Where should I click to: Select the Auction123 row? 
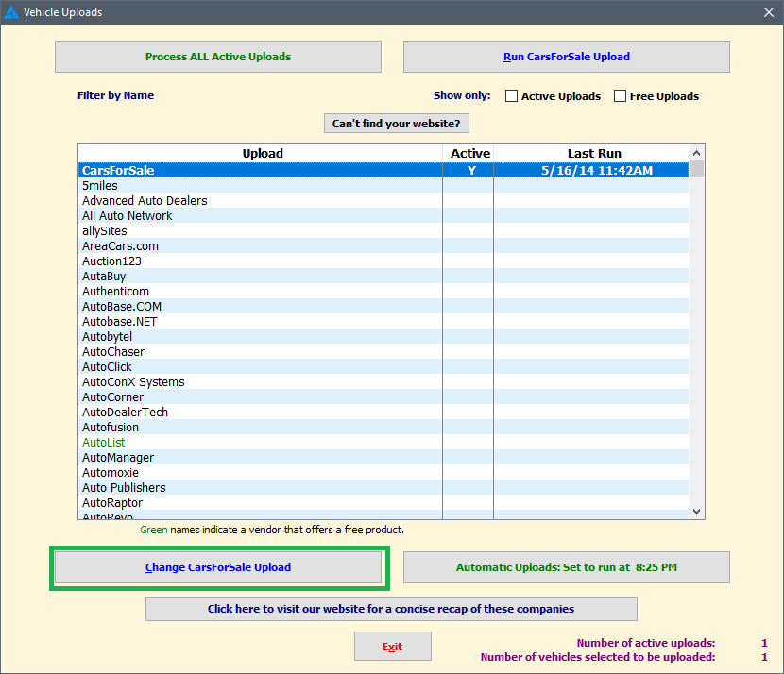(383, 261)
